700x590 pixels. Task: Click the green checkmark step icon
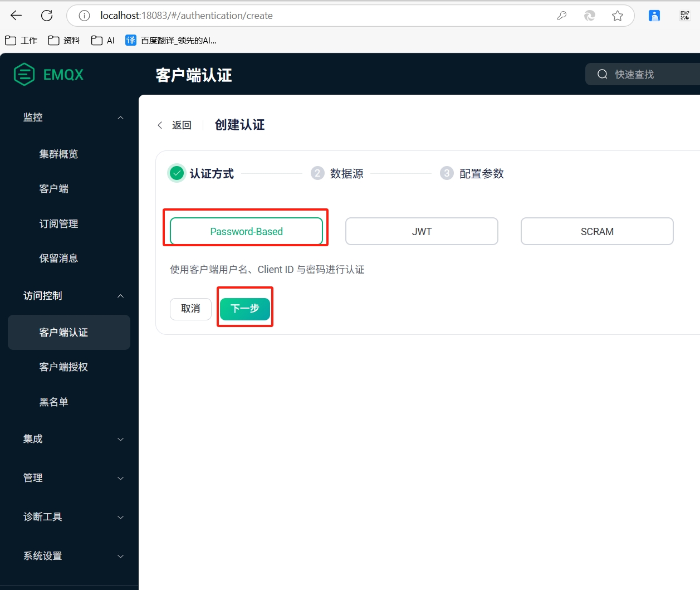tap(177, 173)
